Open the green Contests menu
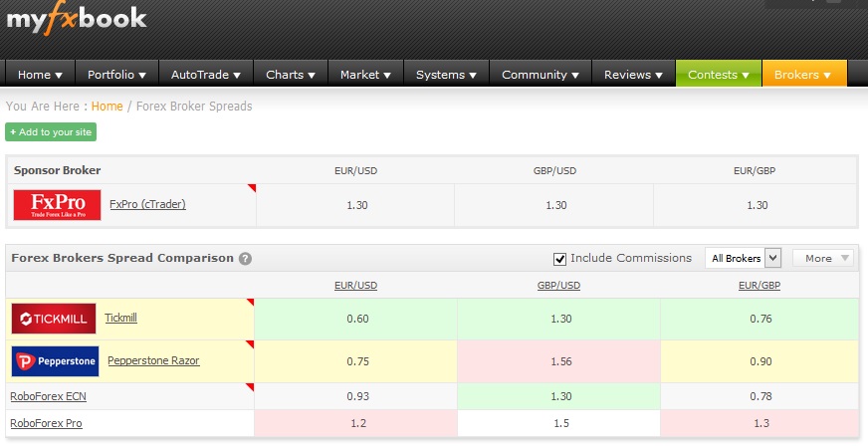The width and height of the screenshot is (868, 446). click(719, 74)
